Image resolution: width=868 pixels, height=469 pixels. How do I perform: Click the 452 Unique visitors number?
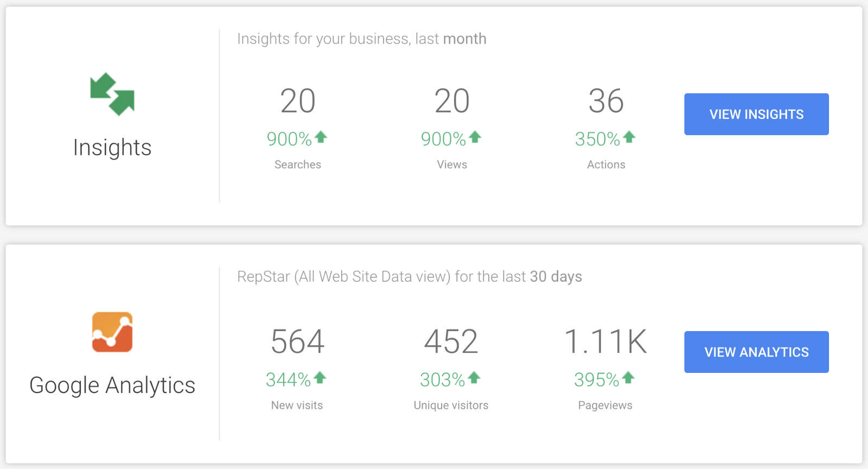(x=451, y=341)
